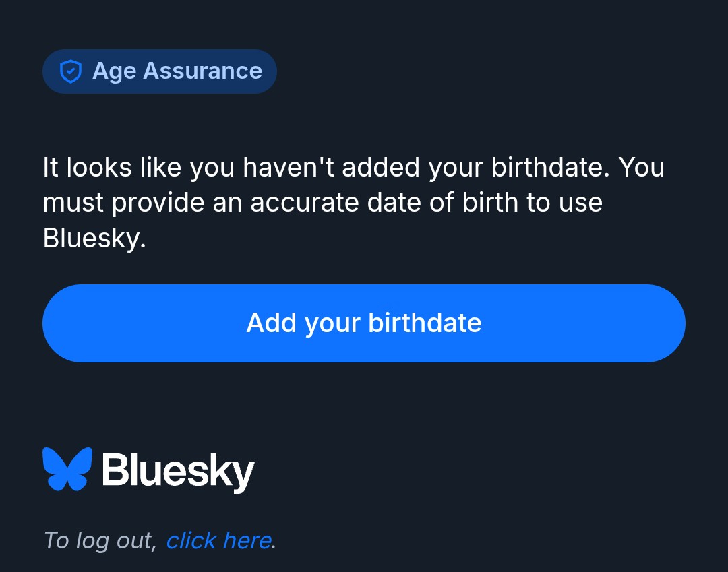The width and height of the screenshot is (728, 572).
Task: Click the word "Add" on the blue button
Action: coord(272,323)
